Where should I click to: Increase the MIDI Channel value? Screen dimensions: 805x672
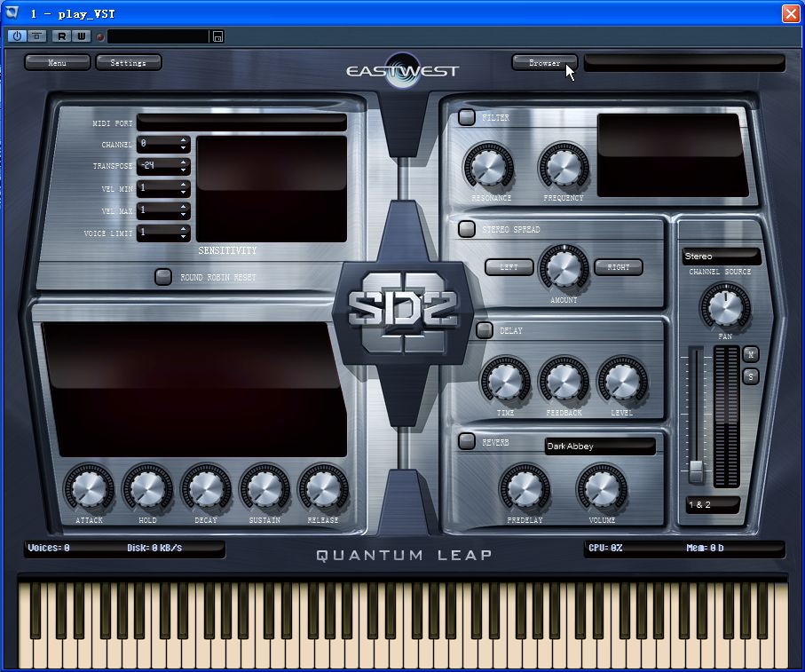[x=184, y=140]
